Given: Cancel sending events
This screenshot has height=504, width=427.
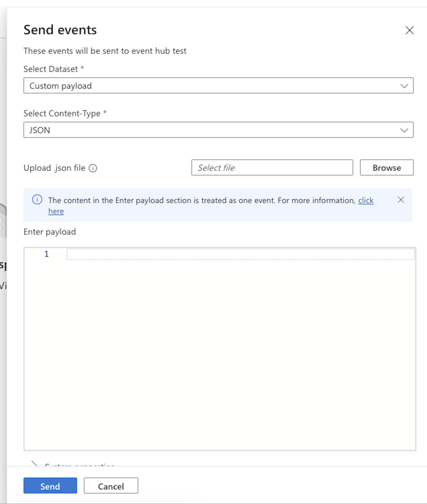Looking at the screenshot, I should click(111, 486).
